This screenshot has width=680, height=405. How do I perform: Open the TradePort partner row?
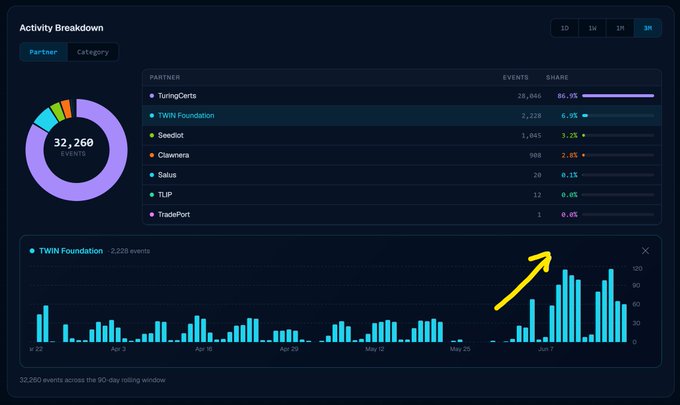(x=402, y=215)
